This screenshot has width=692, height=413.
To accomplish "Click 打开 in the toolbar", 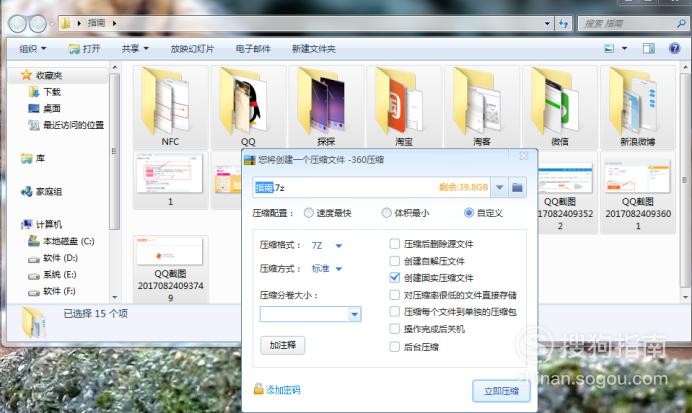I will click(85, 49).
